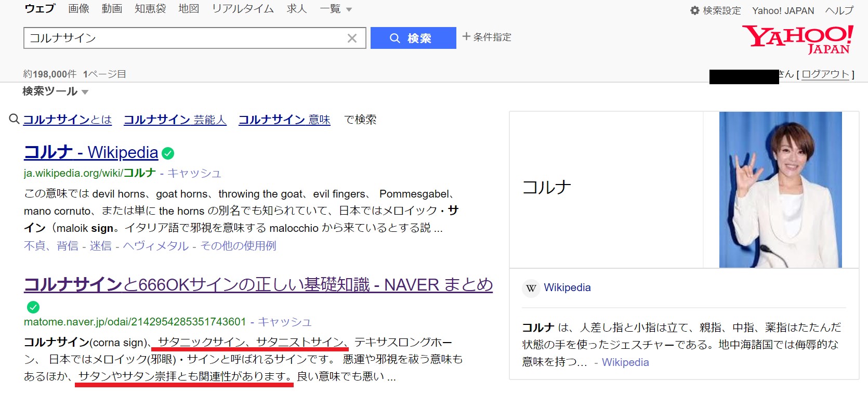Select the ウェブ tab
The height and width of the screenshot is (406, 868).
tap(40, 9)
